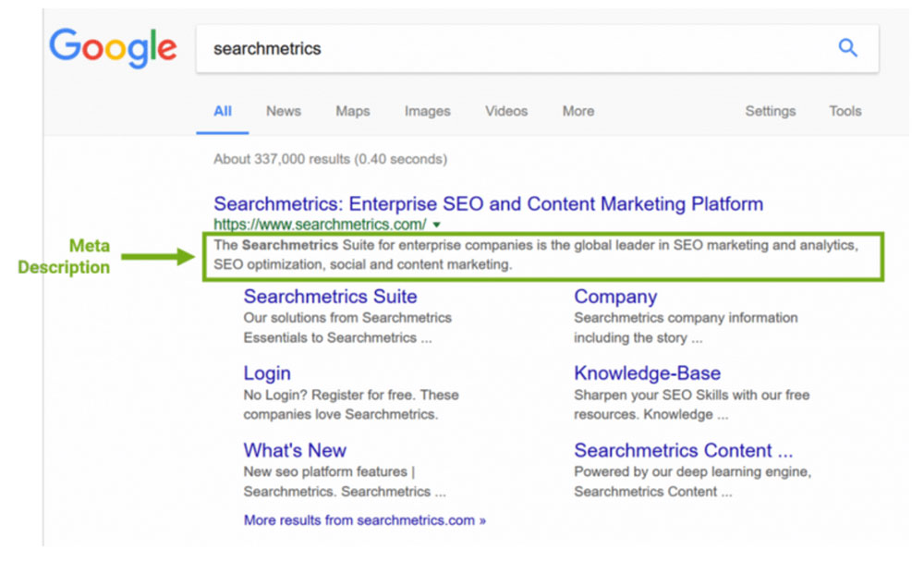
Task: Select the All results tab
Action: (223, 111)
